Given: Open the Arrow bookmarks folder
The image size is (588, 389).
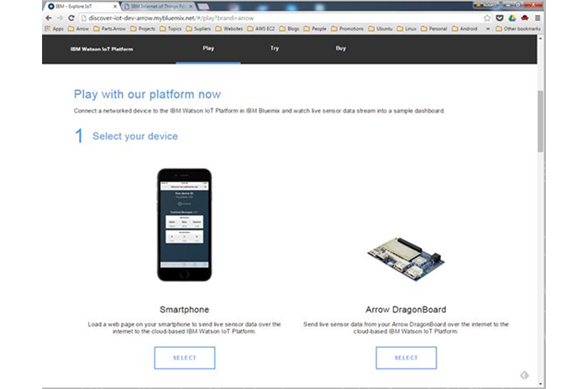Looking at the screenshot, I should coord(78,29).
